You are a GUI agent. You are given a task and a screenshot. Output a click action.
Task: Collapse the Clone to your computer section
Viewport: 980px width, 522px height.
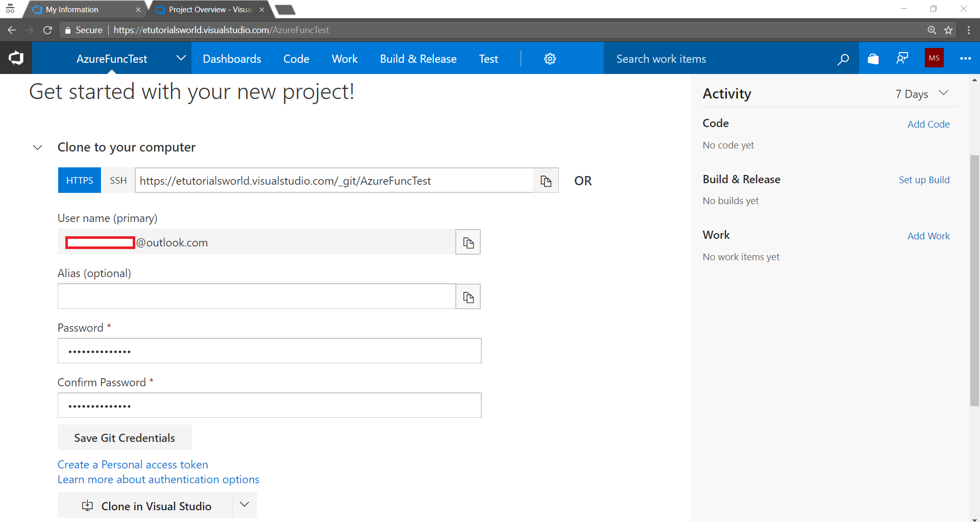[x=38, y=147]
